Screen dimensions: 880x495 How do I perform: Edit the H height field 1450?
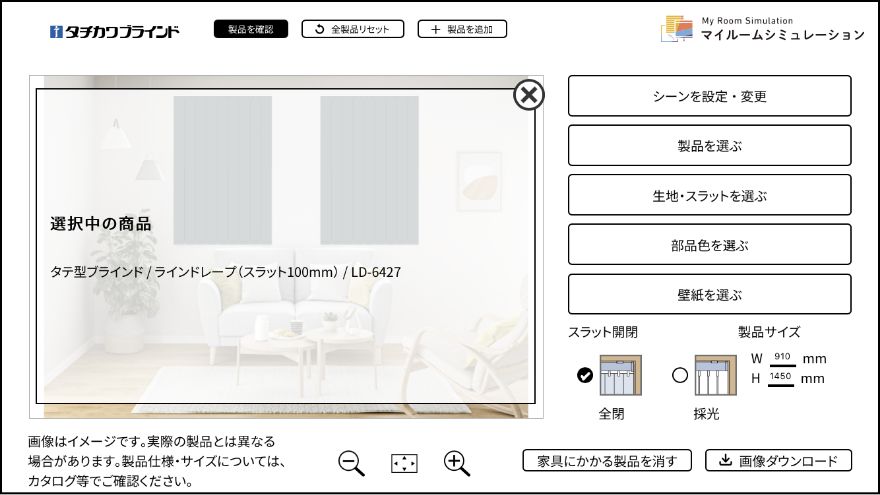coord(781,378)
